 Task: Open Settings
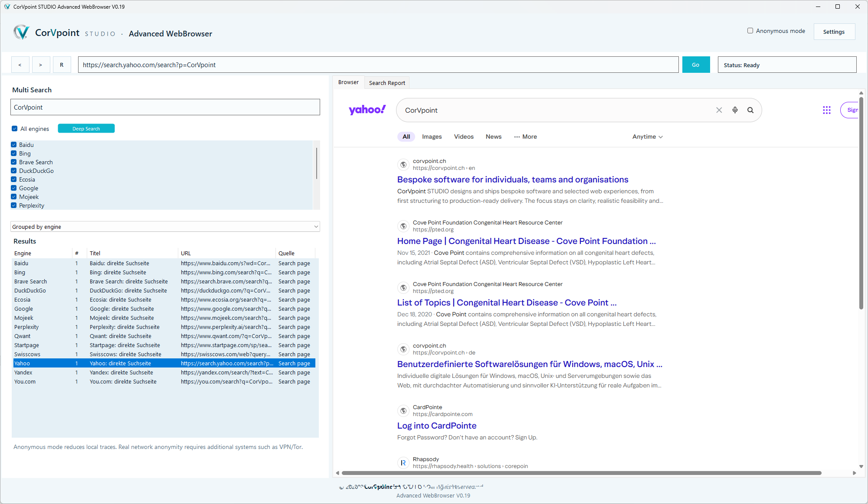[x=834, y=32]
